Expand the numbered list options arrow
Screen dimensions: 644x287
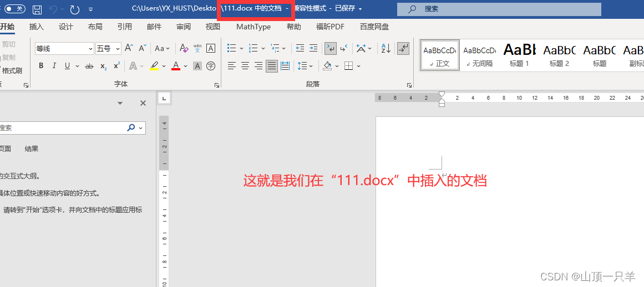click(263, 48)
